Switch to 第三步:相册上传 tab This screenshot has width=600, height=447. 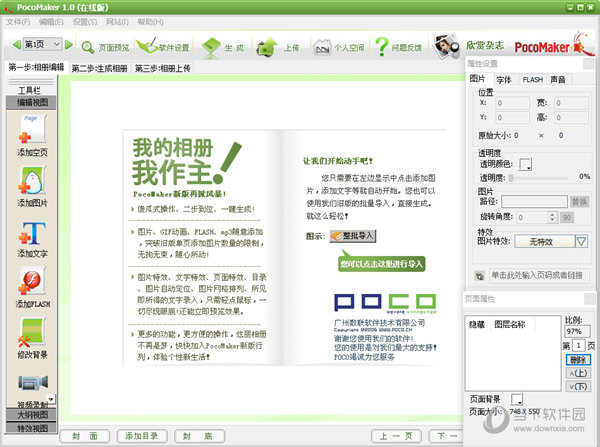[163, 68]
